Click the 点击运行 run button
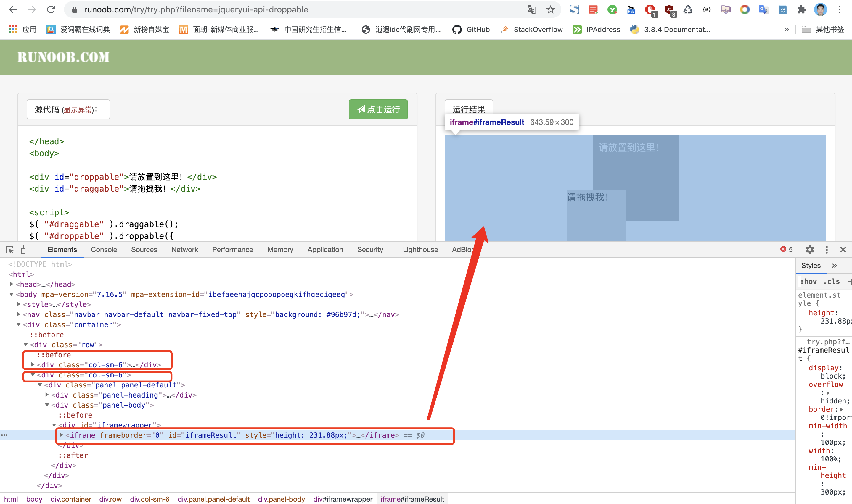The width and height of the screenshot is (852, 504). [x=378, y=109]
